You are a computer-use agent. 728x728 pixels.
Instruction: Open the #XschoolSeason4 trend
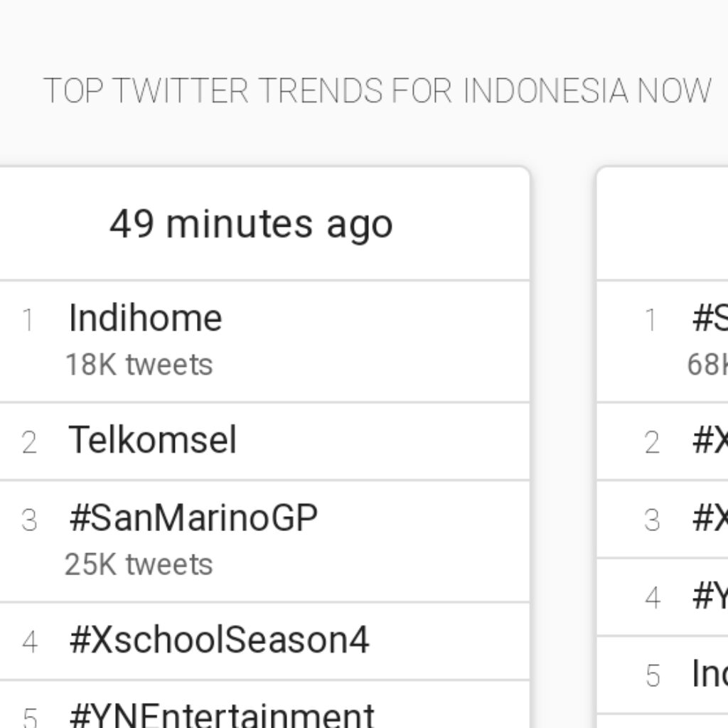(219, 640)
